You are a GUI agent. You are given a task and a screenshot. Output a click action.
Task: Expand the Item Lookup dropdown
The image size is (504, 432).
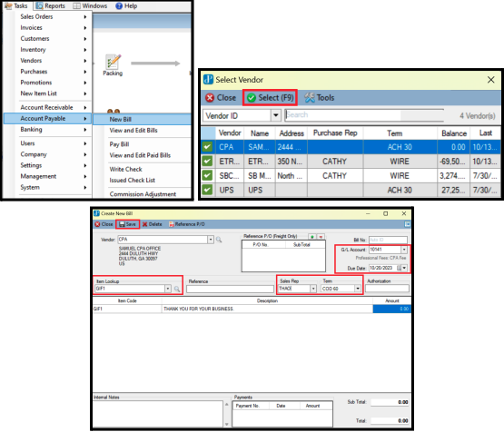[x=168, y=289]
